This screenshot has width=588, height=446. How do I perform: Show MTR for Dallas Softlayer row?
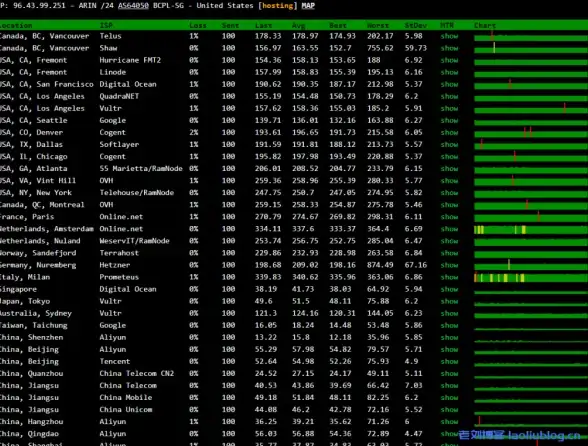point(449,144)
